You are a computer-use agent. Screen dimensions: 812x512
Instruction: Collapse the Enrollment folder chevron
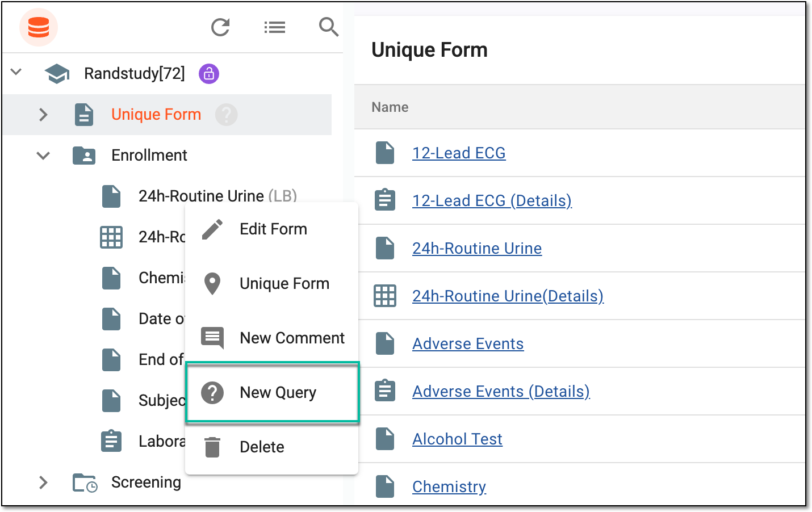click(x=43, y=156)
